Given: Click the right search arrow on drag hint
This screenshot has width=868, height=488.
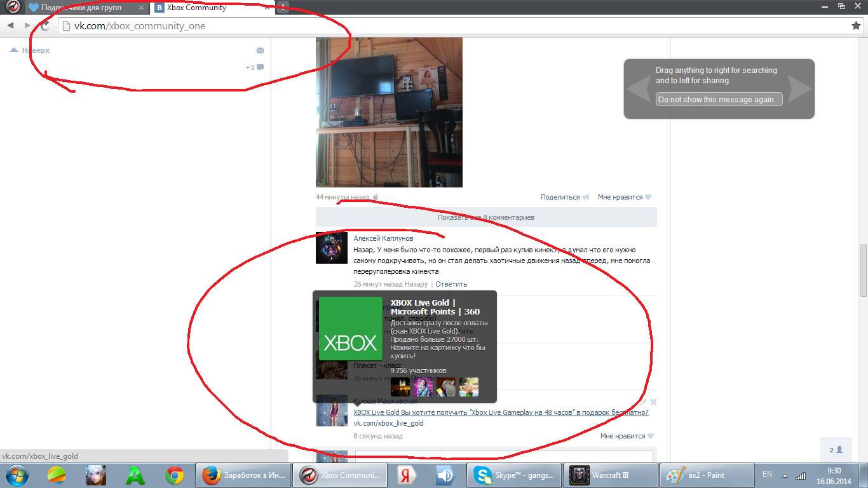Looking at the screenshot, I should (x=799, y=89).
